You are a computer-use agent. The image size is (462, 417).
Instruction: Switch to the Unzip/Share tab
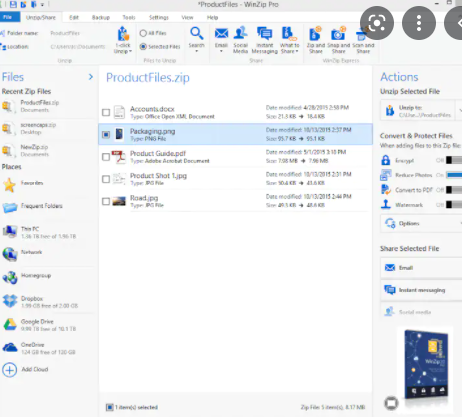[41, 17]
